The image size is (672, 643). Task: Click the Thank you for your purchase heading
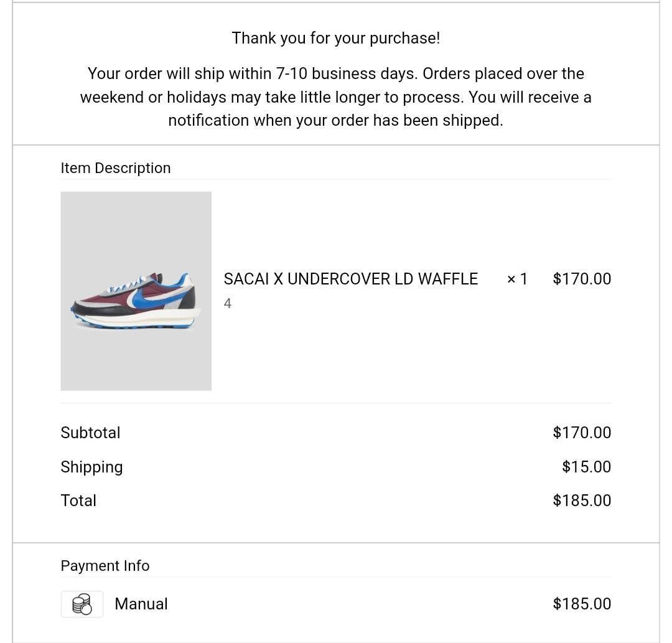coord(336,38)
